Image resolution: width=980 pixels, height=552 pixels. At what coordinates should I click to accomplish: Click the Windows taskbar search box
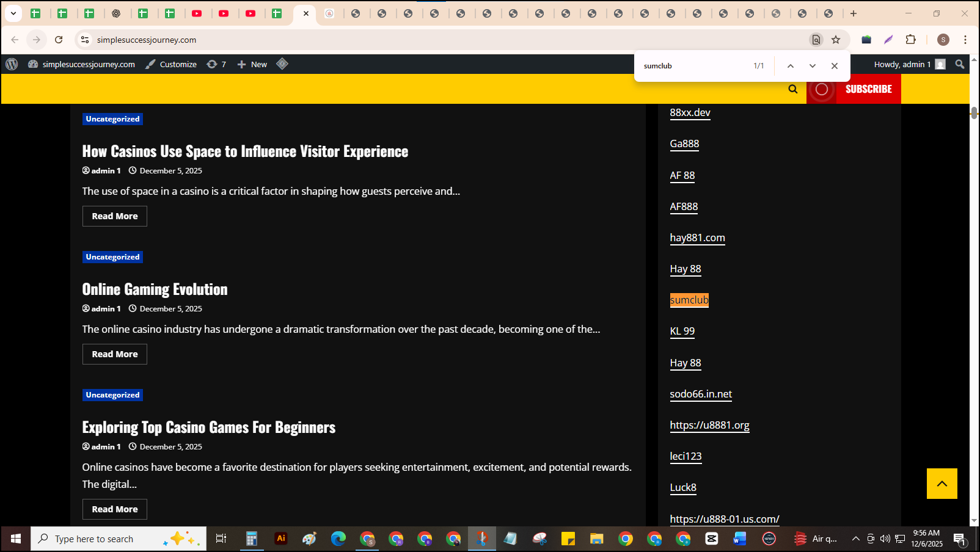click(x=119, y=539)
